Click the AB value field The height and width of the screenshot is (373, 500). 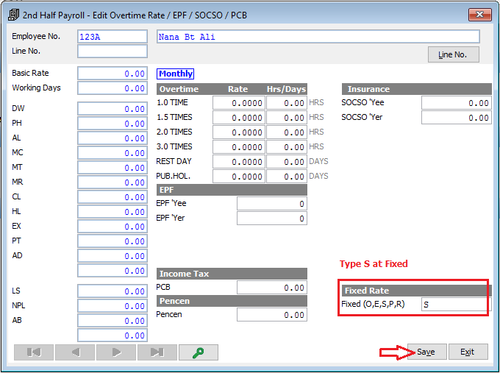[112, 320]
